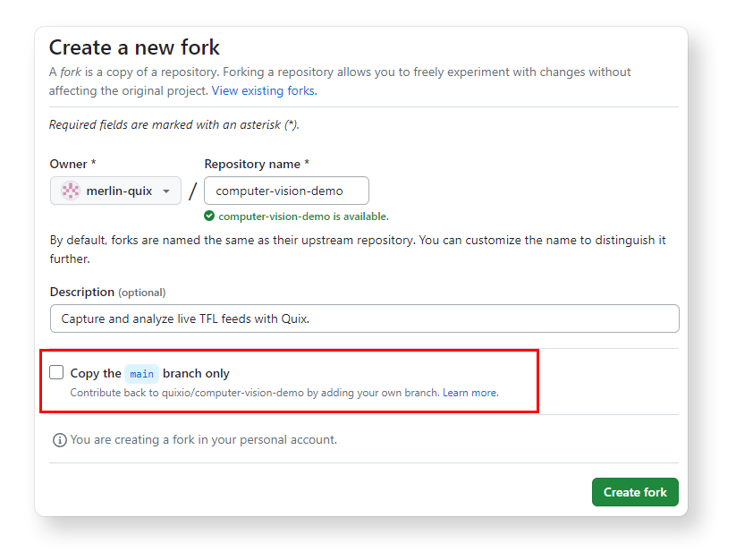Click the info circle icon near the fork notice
This screenshot has height=560, width=736.
pos(60,440)
